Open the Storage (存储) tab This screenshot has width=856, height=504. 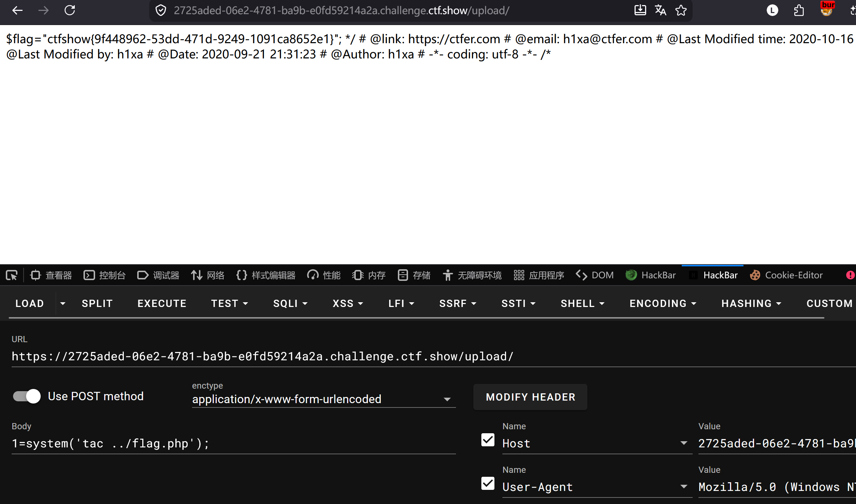414,275
